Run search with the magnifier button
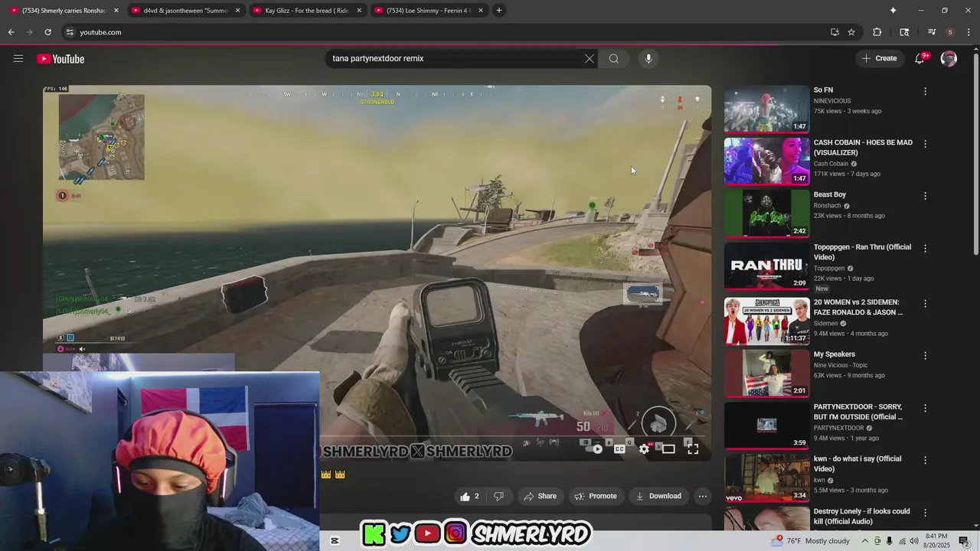The height and width of the screenshot is (551, 980). point(614,58)
